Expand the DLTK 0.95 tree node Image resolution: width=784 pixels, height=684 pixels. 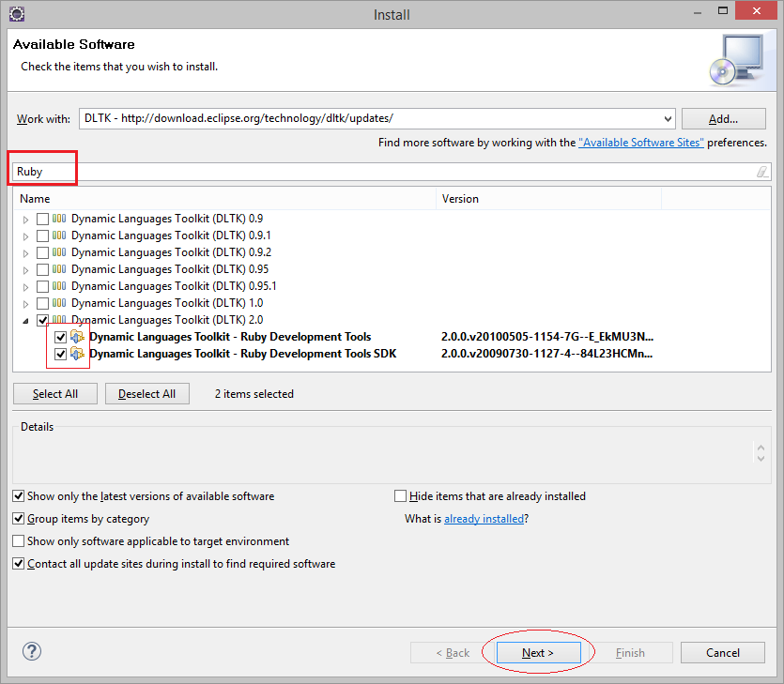point(26,270)
